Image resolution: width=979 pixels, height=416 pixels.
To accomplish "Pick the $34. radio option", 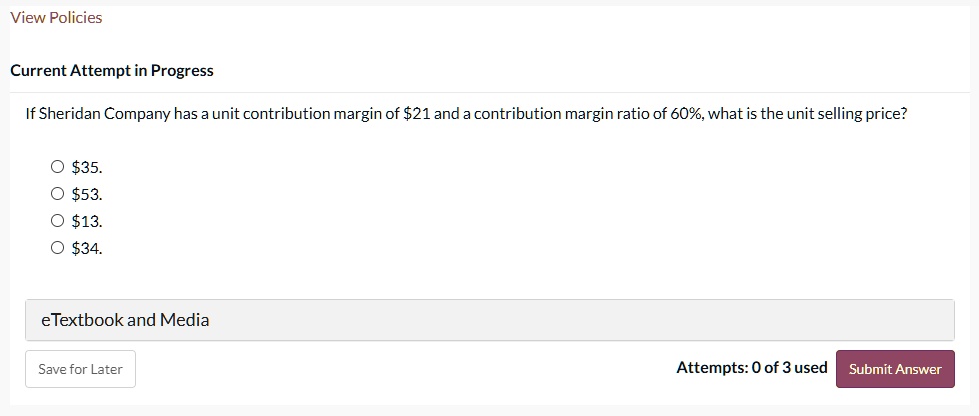I will pyautogui.click(x=57, y=248).
